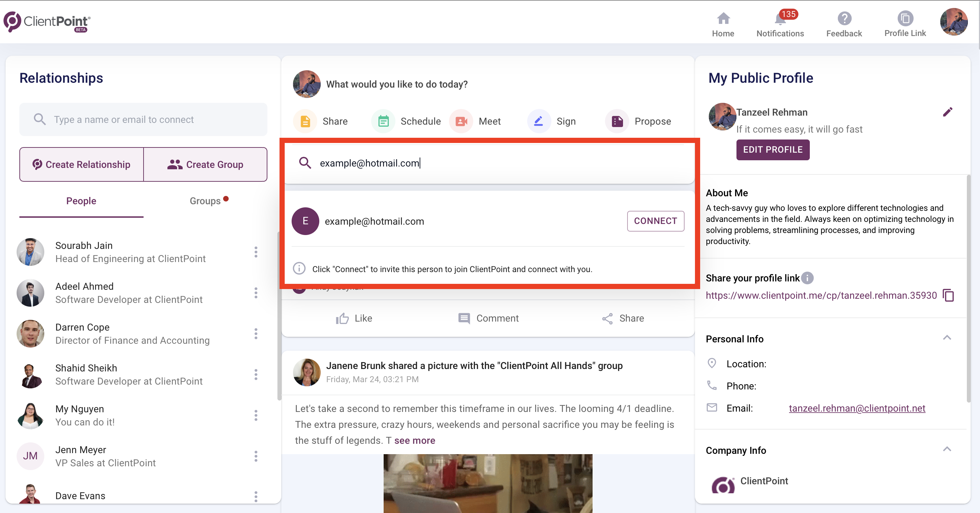Open Sourabh Jain's profile photo
The image size is (980, 513).
[x=30, y=252]
